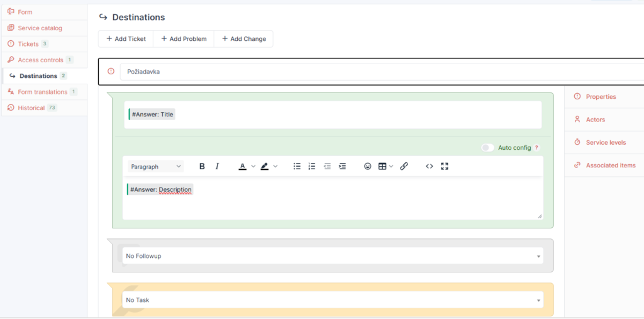Expand the No Task dropdown

[x=333, y=300]
